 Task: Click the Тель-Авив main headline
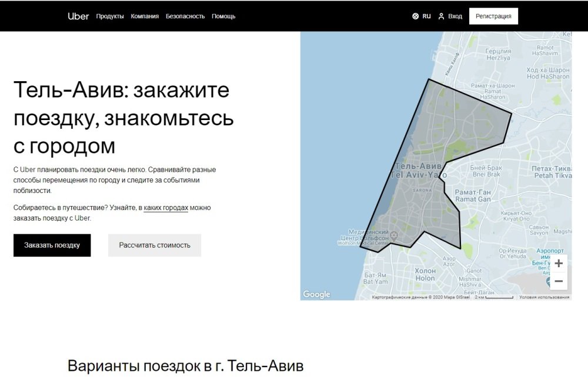tap(123, 118)
